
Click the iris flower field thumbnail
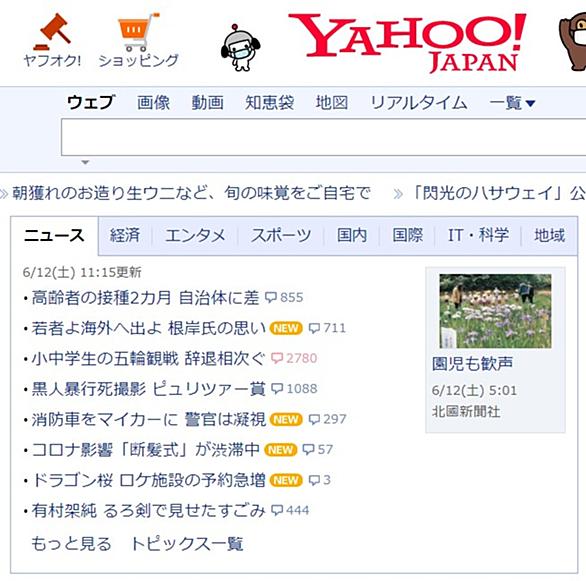pos(495,311)
